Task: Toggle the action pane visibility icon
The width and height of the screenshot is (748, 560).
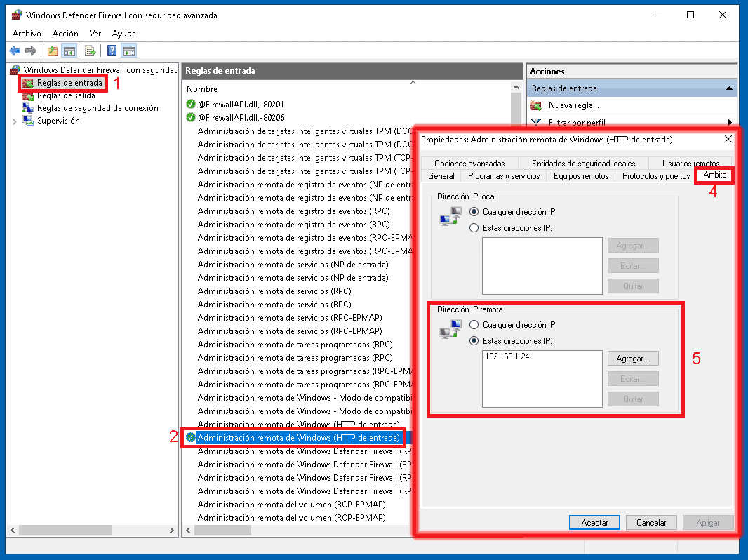Action: [129, 50]
